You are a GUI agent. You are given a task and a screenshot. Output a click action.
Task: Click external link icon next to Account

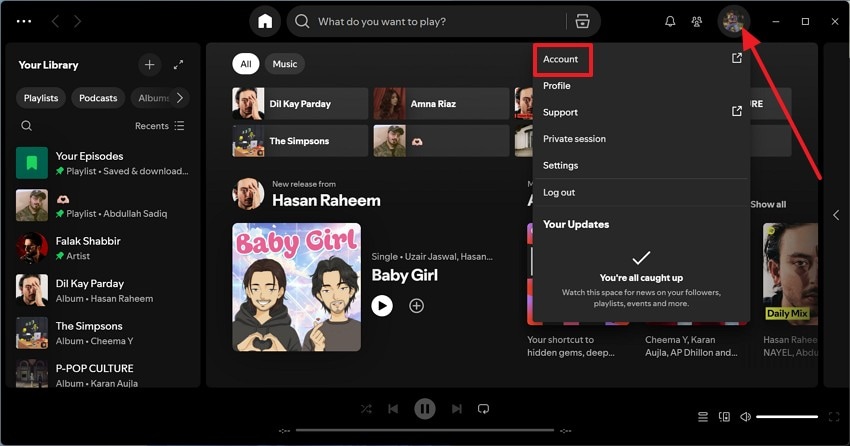tap(736, 58)
